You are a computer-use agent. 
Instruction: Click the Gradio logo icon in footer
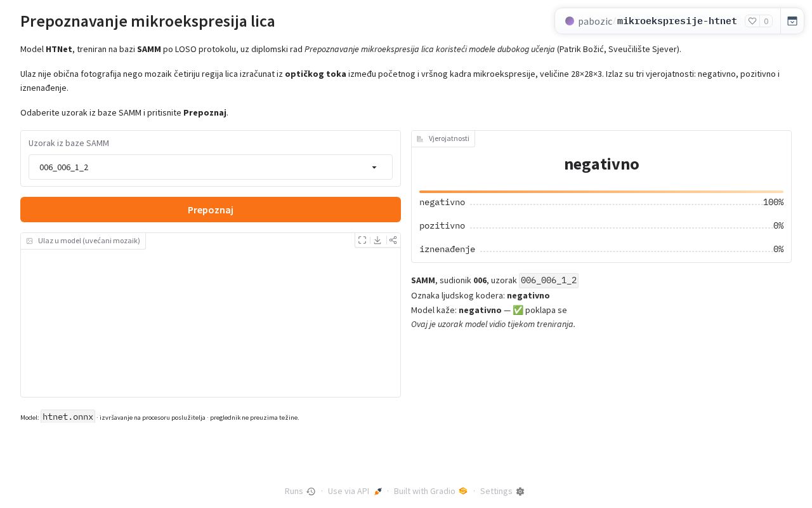[x=463, y=491]
